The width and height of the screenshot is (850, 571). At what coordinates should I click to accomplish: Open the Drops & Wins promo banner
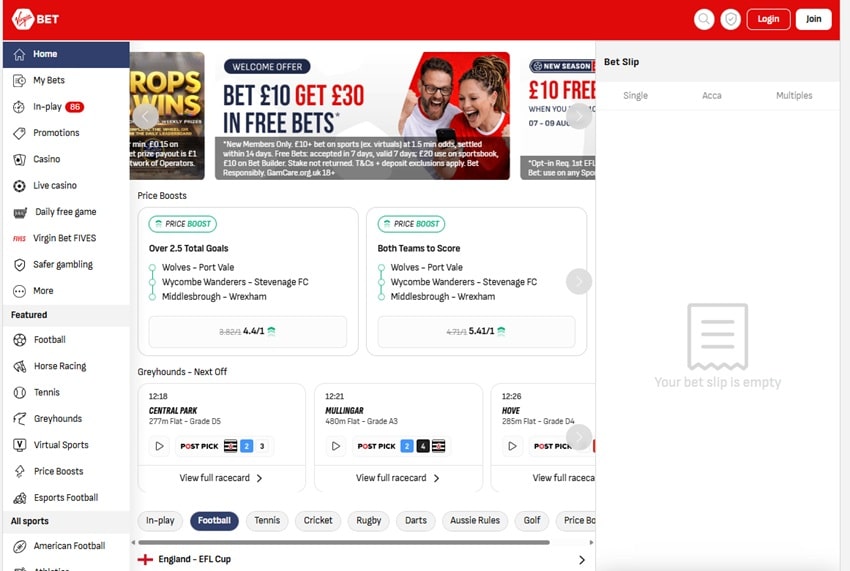pos(167,116)
